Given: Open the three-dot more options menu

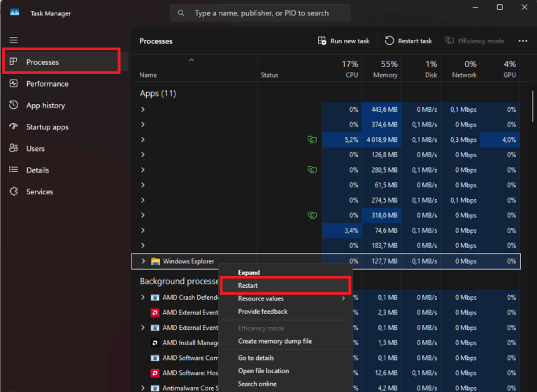Looking at the screenshot, I should pyautogui.click(x=522, y=41).
